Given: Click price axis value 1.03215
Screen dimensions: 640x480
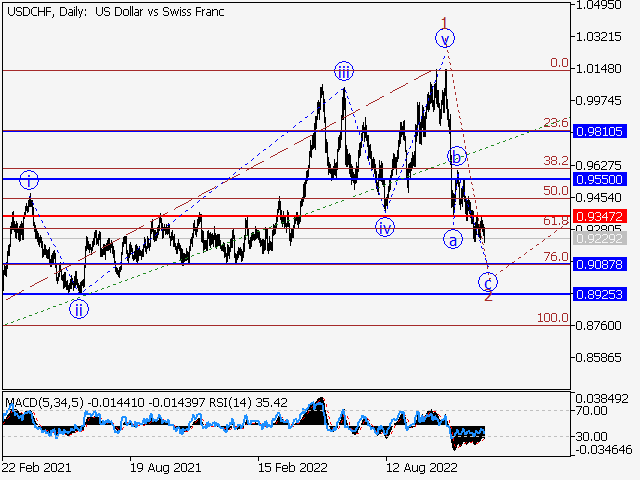Looking at the screenshot, I should pyautogui.click(x=598, y=37).
